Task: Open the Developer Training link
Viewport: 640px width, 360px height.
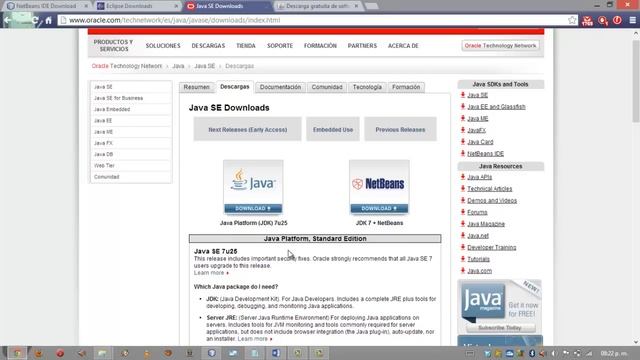Action: 492,247
